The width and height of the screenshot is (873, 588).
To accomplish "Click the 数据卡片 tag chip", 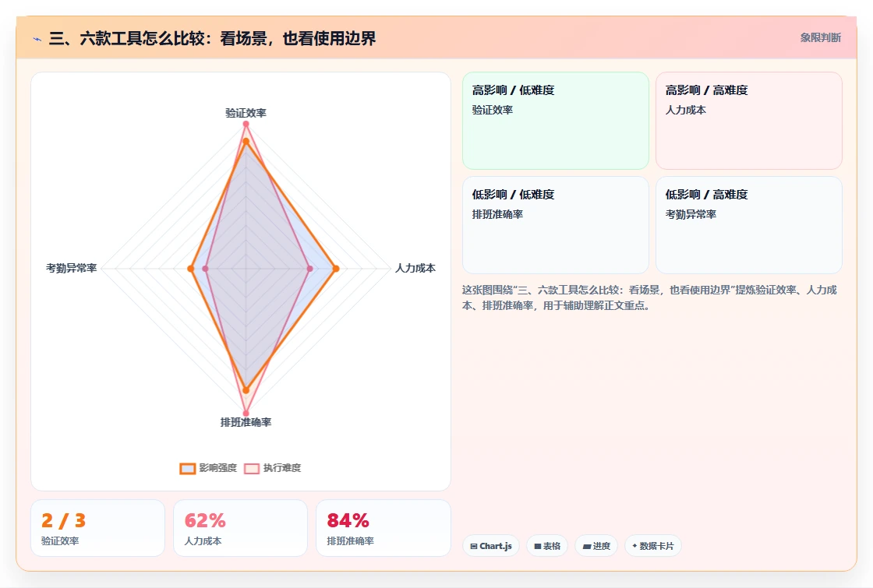I will (x=653, y=546).
